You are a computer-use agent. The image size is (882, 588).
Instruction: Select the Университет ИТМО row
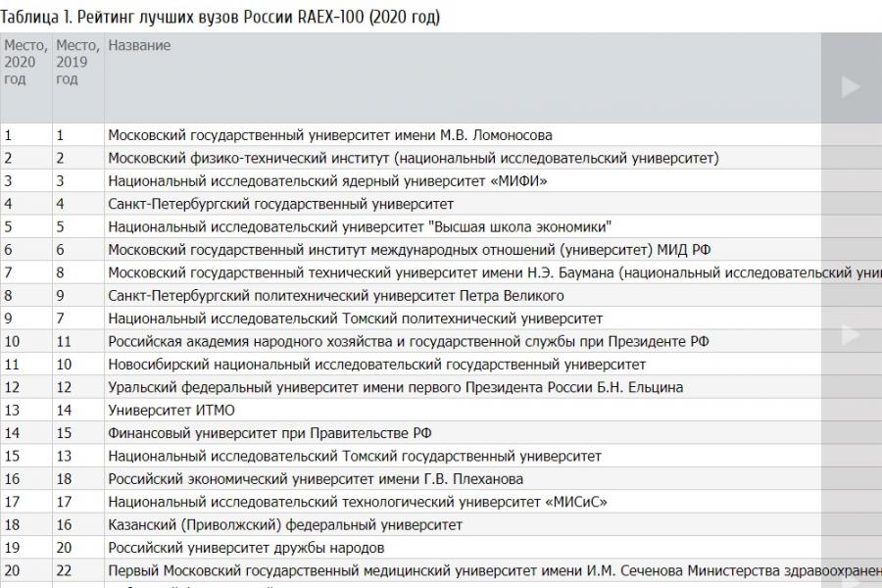point(171,410)
